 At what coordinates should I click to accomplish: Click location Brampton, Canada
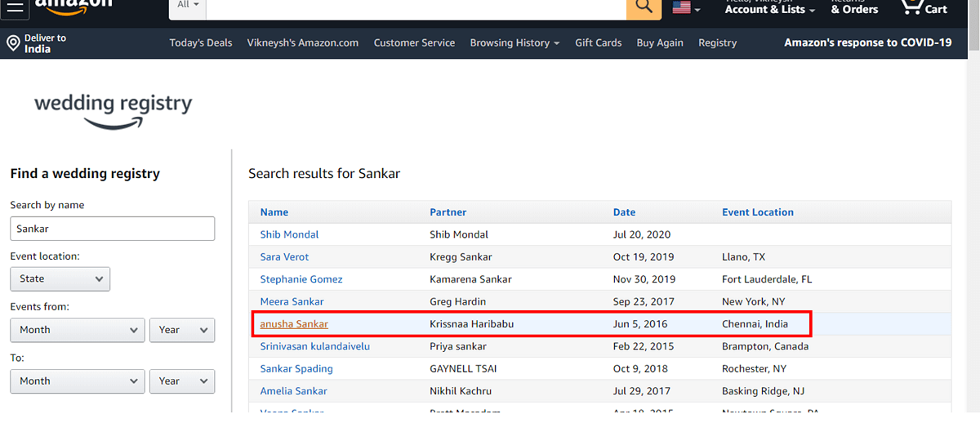tap(765, 346)
